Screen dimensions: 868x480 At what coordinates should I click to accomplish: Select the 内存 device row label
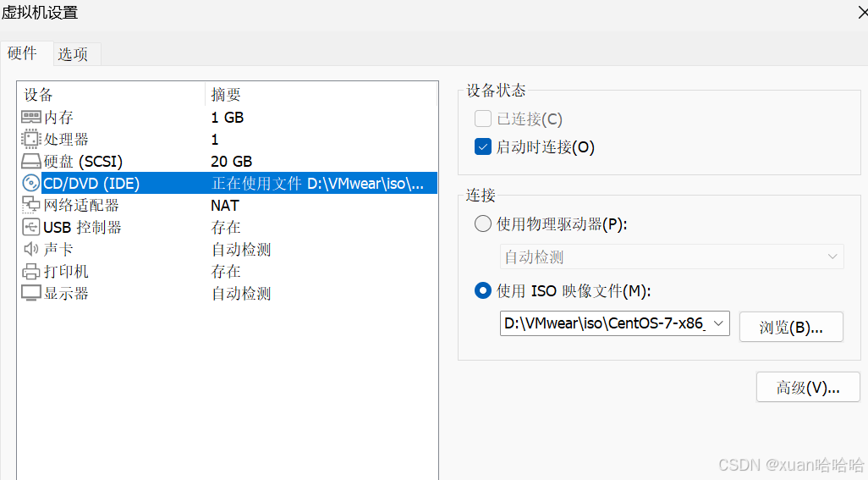click(58, 118)
